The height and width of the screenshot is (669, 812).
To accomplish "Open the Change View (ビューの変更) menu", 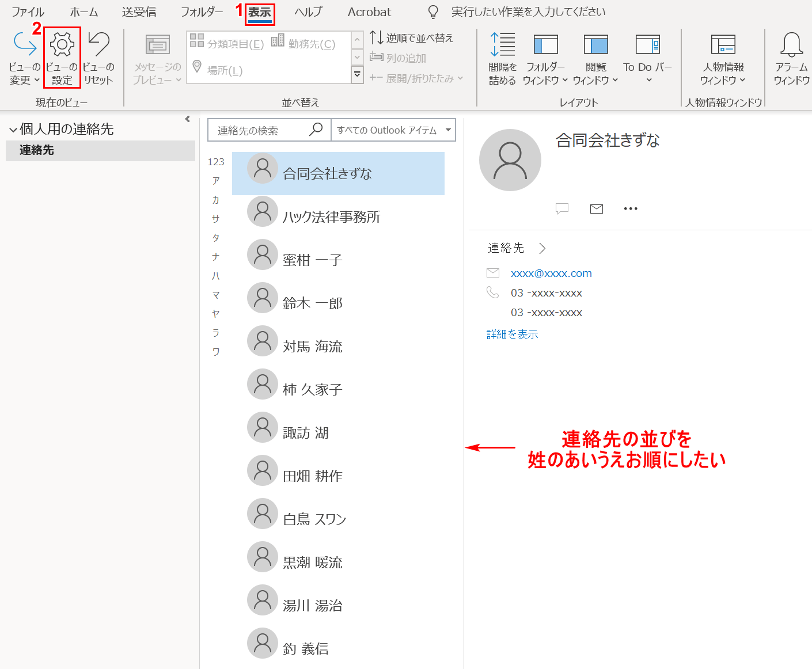I will [25, 59].
